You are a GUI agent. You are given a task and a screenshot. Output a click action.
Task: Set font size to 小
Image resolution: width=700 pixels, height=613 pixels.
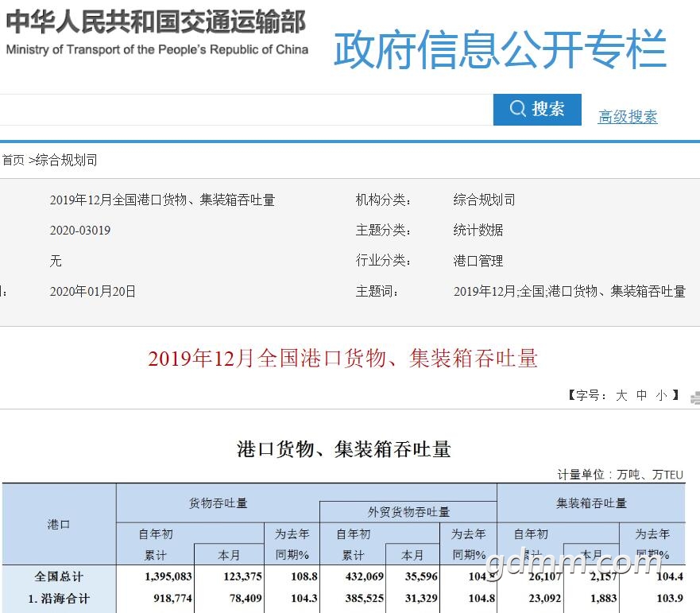661,395
